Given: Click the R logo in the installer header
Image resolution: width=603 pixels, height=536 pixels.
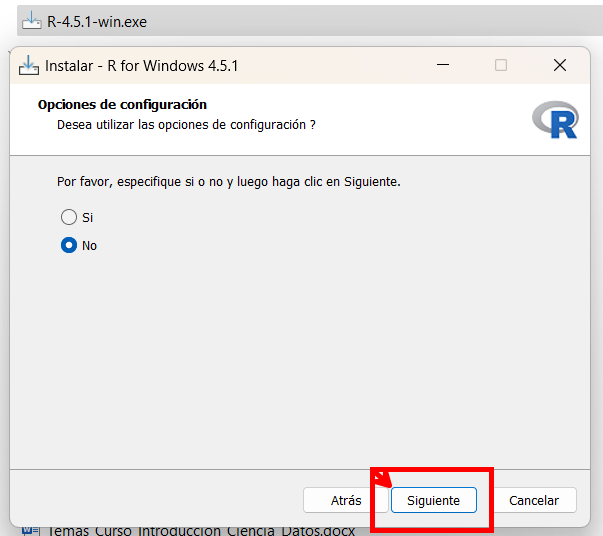Looking at the screenshot, I should click(555, 120).
